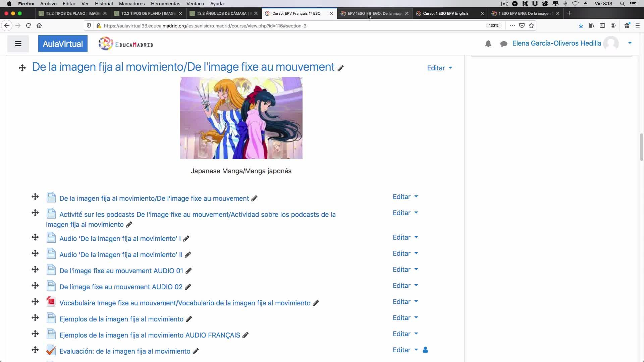Click move handle beside Vocabulaire PDF item

pos(35,302)
